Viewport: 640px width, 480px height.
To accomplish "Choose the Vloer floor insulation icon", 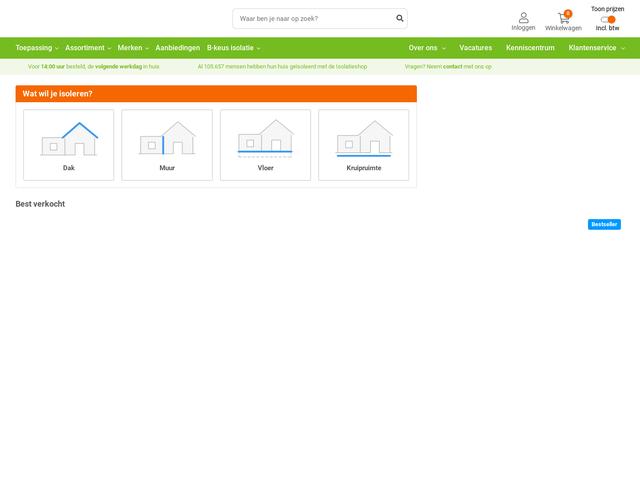I will click(x=265, y=140).
